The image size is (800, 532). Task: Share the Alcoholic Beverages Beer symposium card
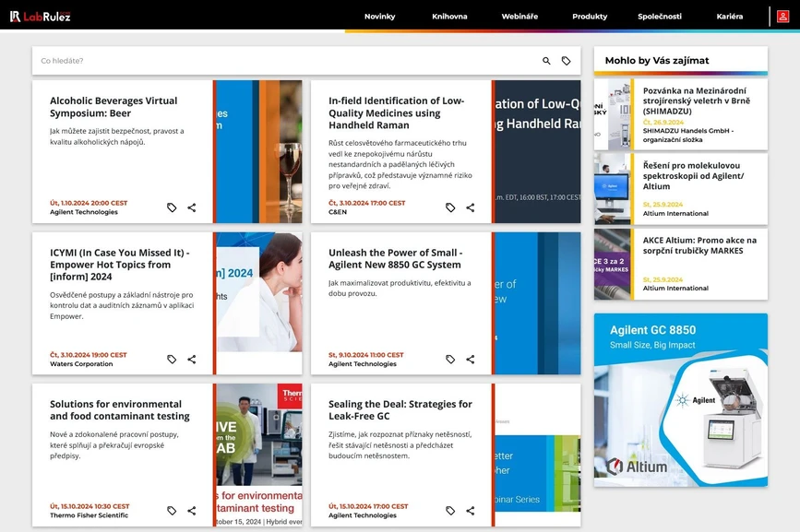click(x=192, y=207)
